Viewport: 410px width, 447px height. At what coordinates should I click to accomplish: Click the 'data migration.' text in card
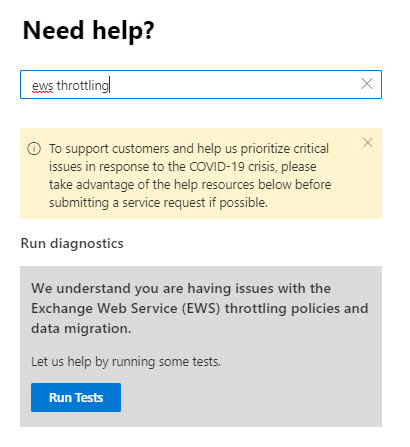(x=81, y=329)
